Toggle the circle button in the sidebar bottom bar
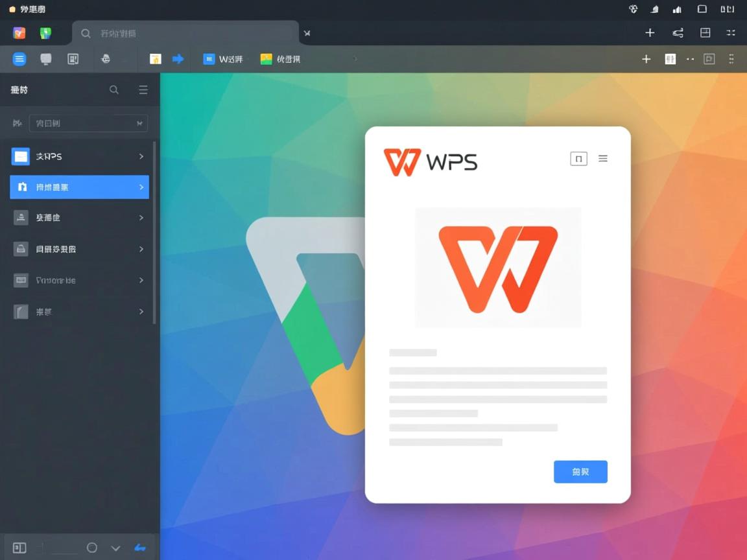The image size is (747, 560). (x=92, y=548)
